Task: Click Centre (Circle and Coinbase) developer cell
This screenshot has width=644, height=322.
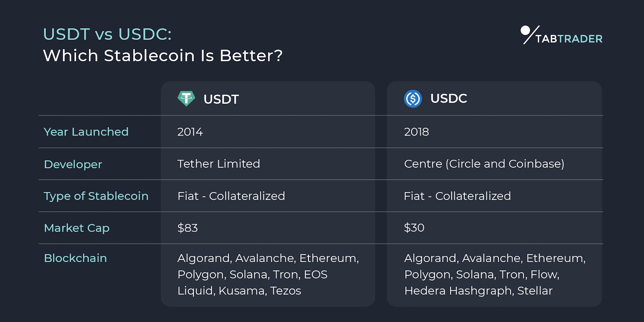Action: (x=484, y=164)
